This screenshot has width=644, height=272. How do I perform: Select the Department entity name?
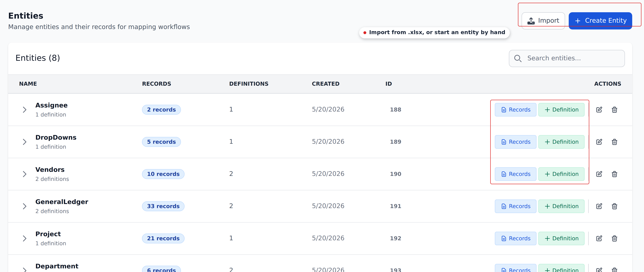click(57, 266)
